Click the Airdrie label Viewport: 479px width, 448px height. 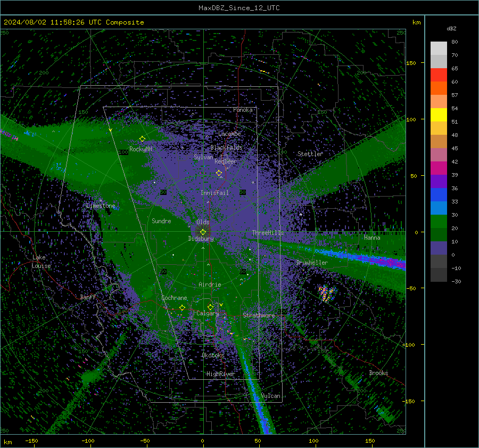210,284
